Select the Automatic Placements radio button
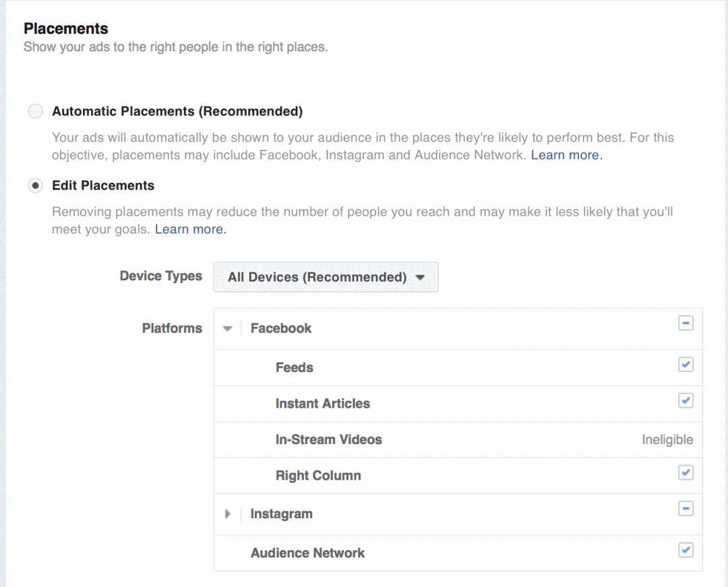This screenshot has width=728, height=587. click(35, 111)
